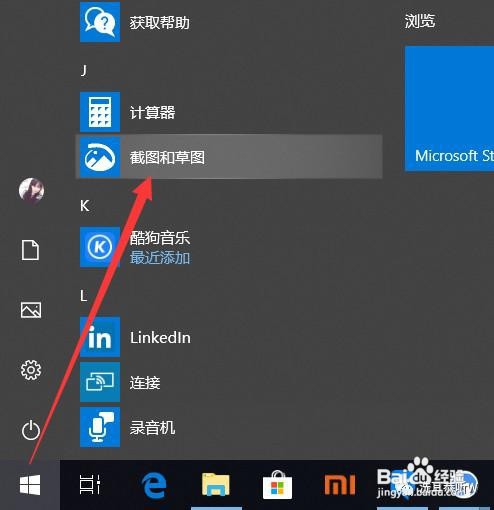Jump to letter K section header
This screenshot has width=494, height=510.
point(85,206)
